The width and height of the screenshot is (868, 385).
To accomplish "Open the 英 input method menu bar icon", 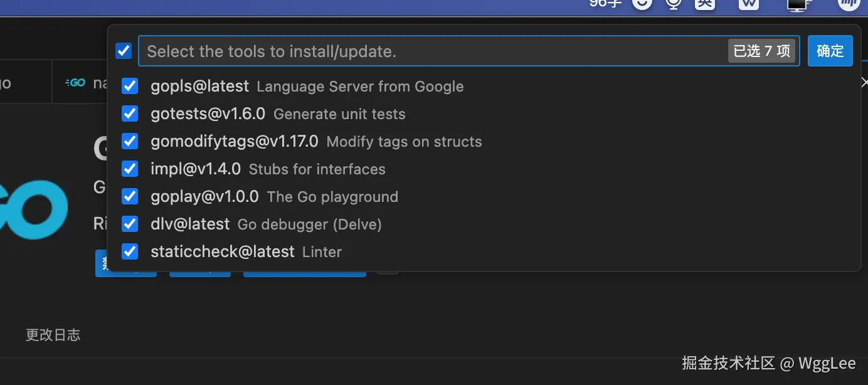I will 705,4.
